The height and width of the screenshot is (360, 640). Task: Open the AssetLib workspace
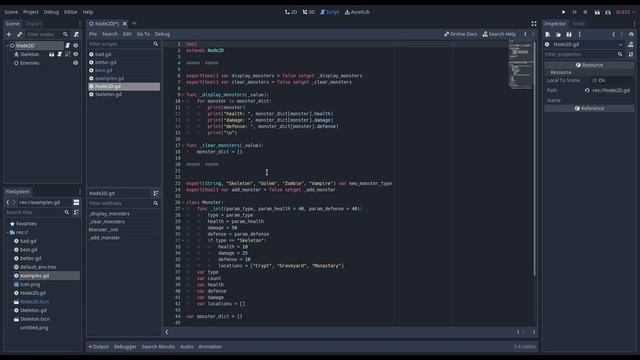tap(357, 12)
